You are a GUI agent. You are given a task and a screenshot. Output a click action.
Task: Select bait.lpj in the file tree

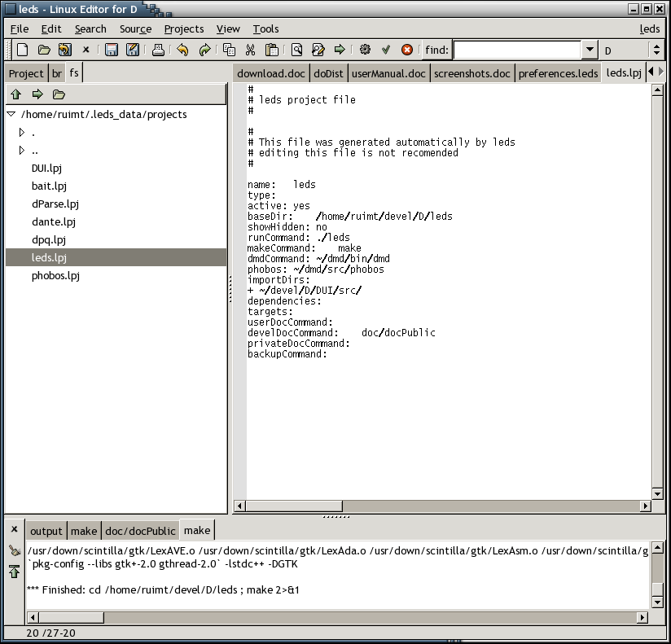pyautogui.click(x=49, y=186)
